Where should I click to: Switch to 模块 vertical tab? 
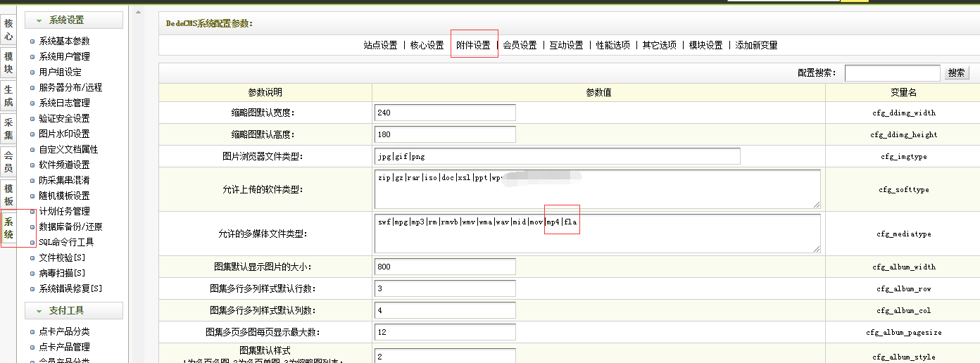(x=8, y=63)
